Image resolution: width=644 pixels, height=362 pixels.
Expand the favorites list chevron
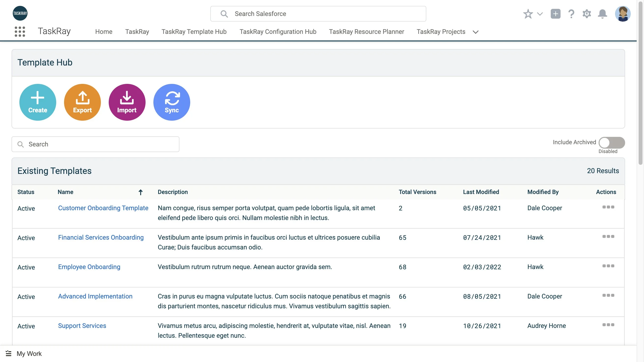point(540,14)
